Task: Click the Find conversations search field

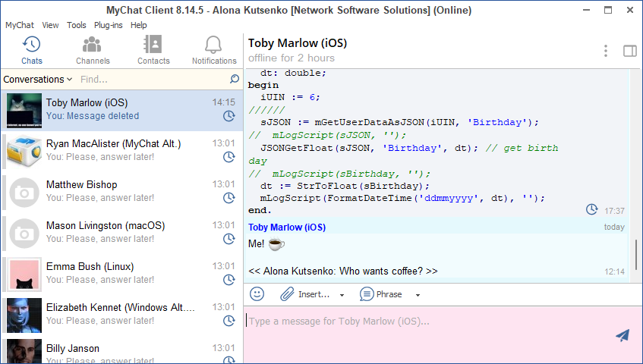Action: coord(152,79)
